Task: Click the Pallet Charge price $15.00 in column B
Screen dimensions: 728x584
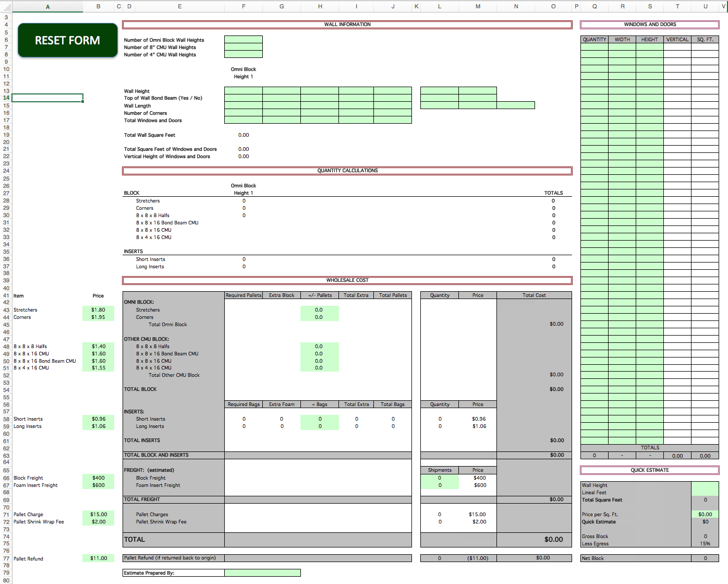Action: [x=99, y=515]
